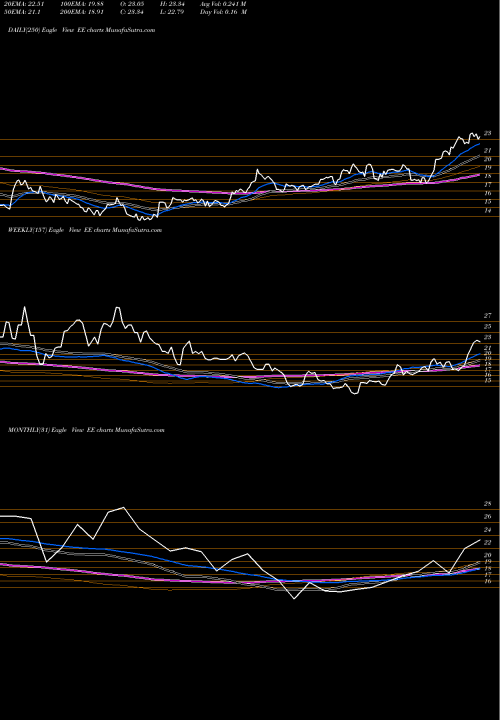Click the 27 axis label on weekly chart
This screenshot has width=500, height=720.
[488, 315]
